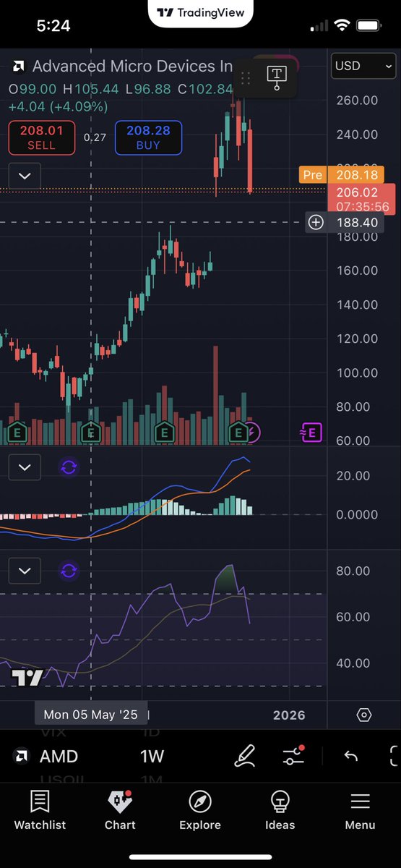Tap the 208.28 BUY button
Screen dimensions: 401x868
click(x=148, y=137)
